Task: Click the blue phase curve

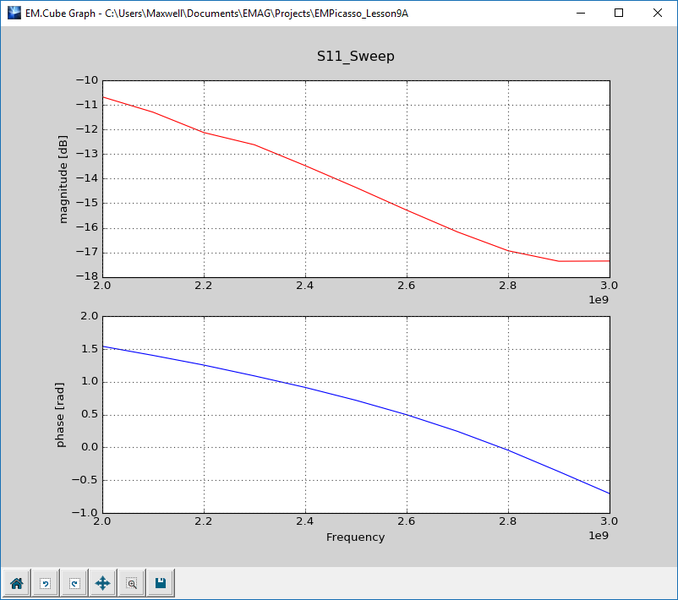Action: [356, 401]
